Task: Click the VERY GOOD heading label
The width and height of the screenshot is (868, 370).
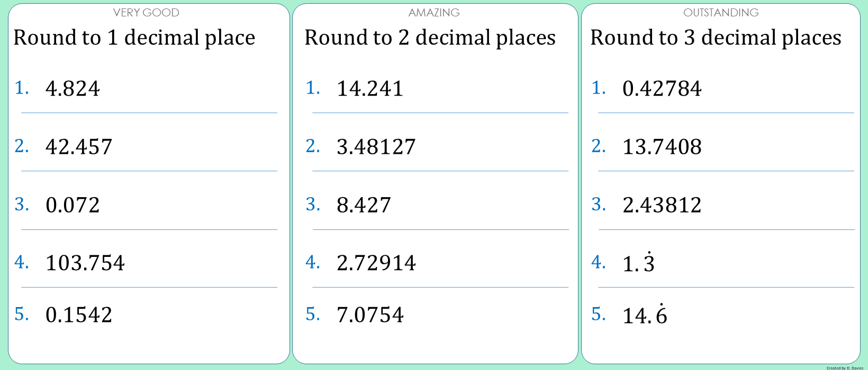Action: pos(146,13)
